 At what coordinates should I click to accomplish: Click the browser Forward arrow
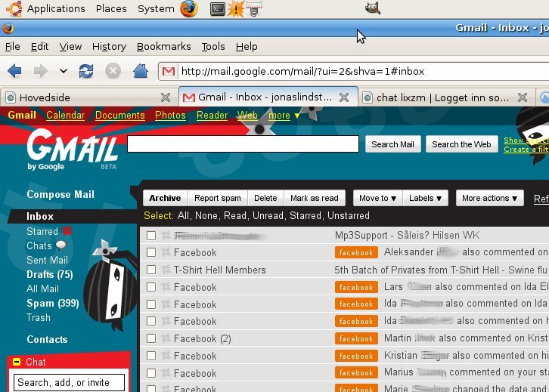click(x=41, y=71)
